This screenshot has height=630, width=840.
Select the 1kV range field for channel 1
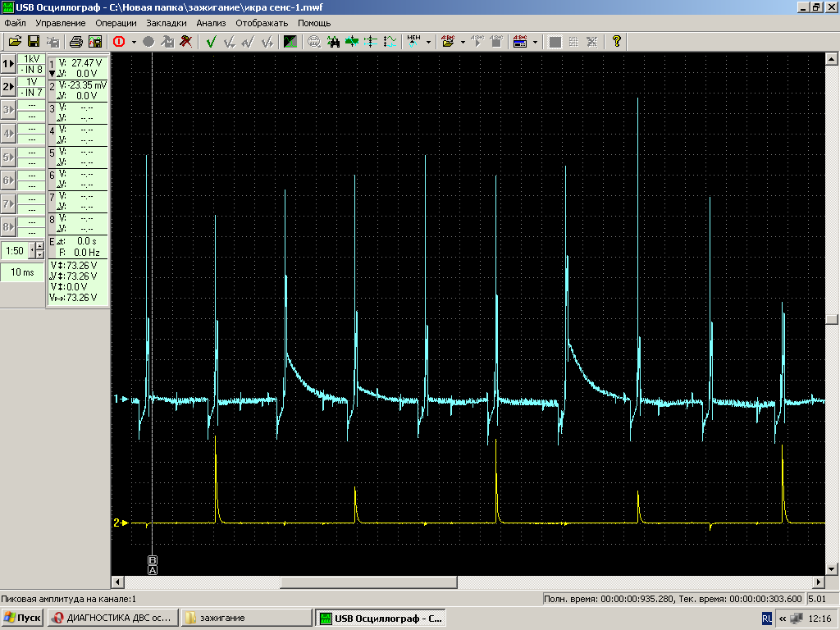pos(32,59)
